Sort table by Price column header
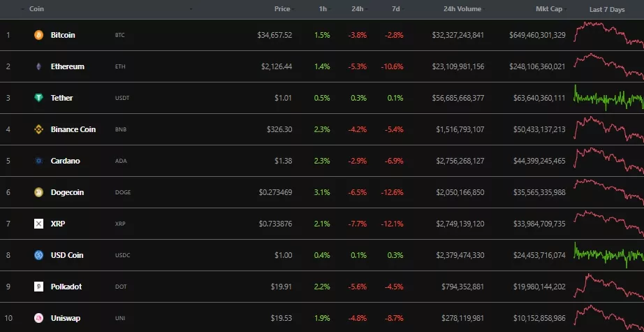Image resolution: width=644 pixels, height=332 pixels. (x=282, y=9)
